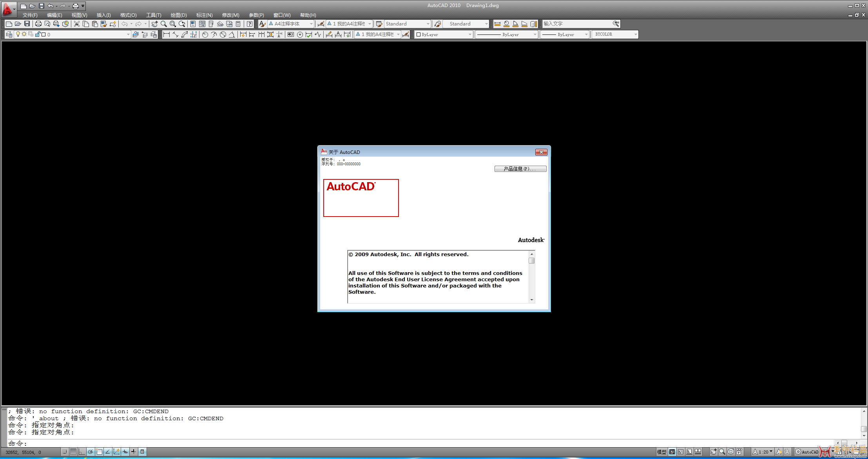Toggle Dynamic Input in status bar

[125, 452]
